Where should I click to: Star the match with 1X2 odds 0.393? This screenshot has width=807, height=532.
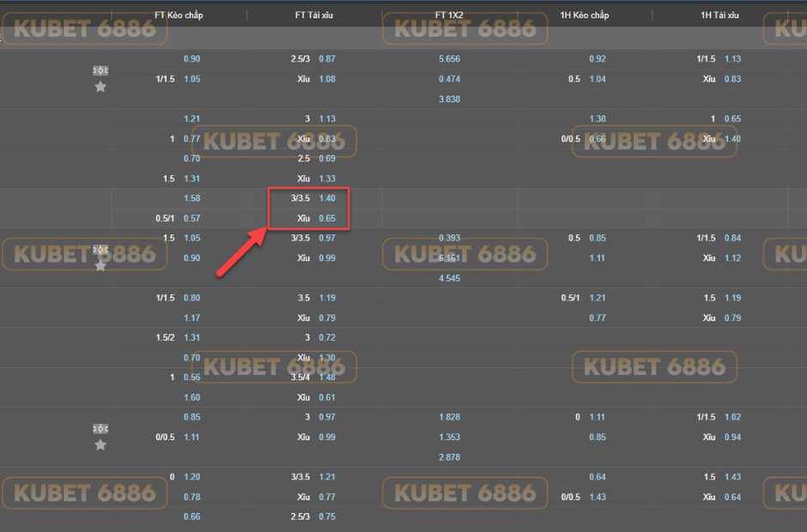(x=100, y=266)
